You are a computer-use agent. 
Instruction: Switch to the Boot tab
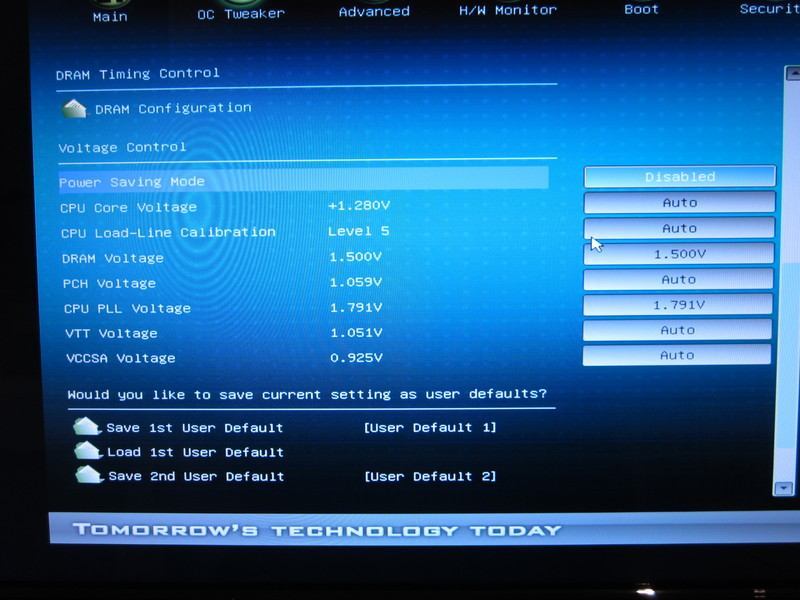[x=641, y=9]
